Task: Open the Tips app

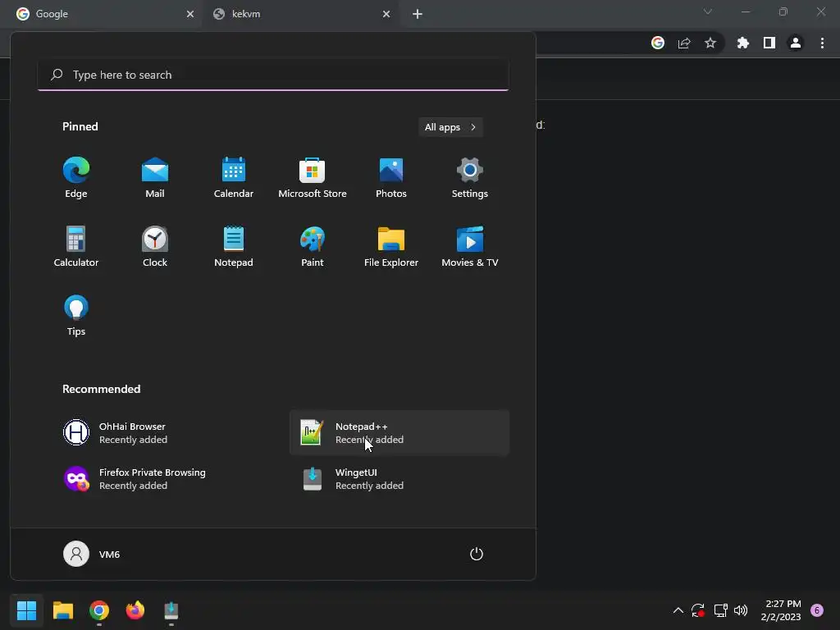Action: (76, 316)
